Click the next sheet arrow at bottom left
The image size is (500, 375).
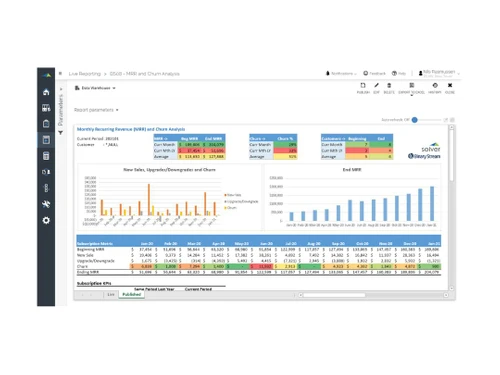[91, 295]
